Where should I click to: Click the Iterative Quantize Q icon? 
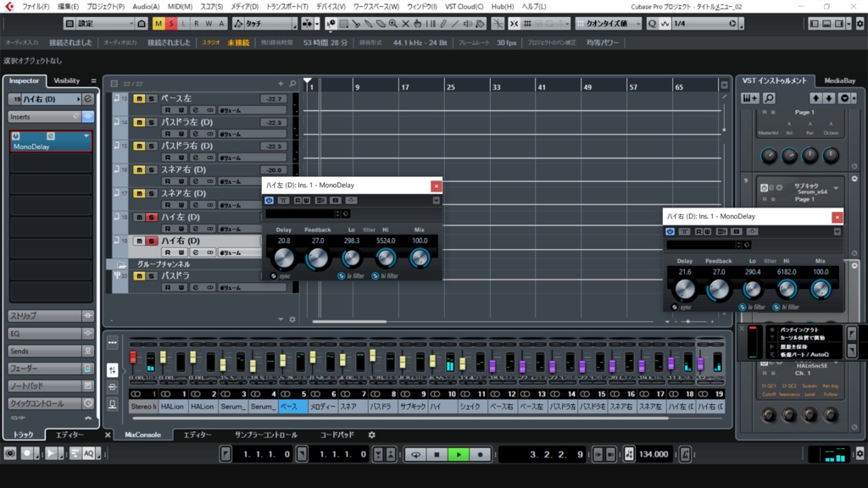pos(652,24)
